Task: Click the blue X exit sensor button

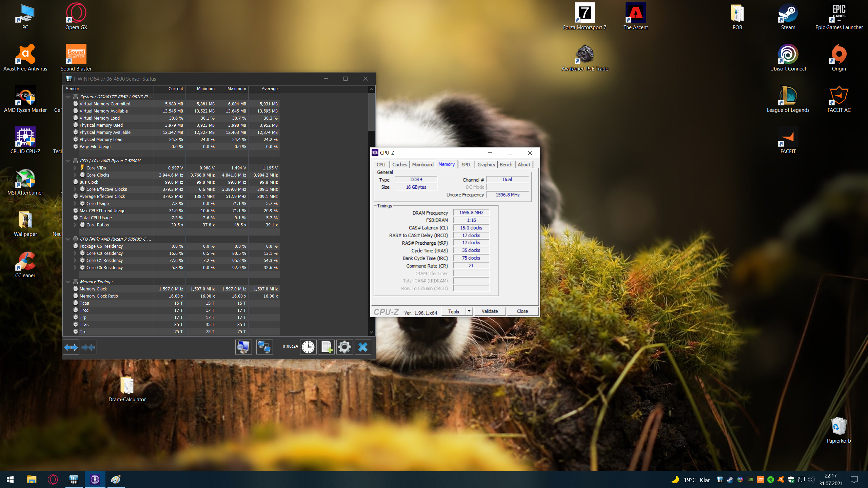Action: coord(363,347)
